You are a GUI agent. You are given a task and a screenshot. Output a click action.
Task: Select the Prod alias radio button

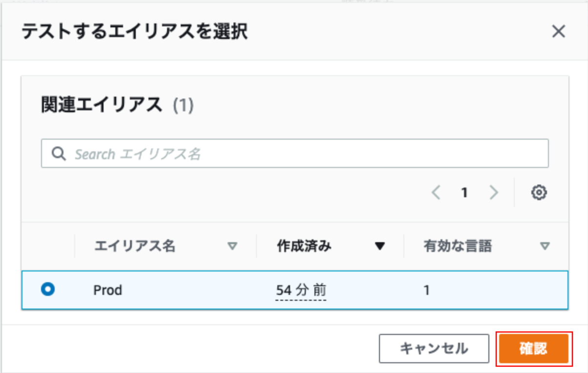[48, 290]
